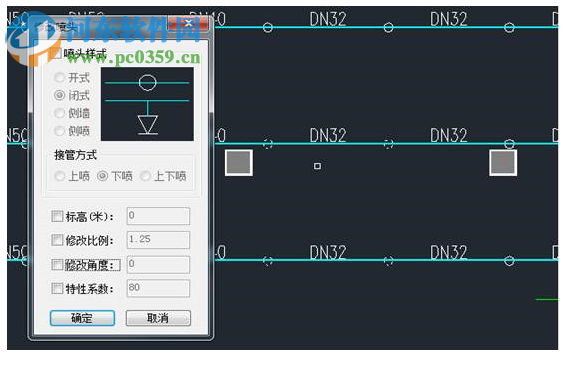Tick the 特性系数 checkbox
This screenshot has height=369, width=568.
click(57, 289)
